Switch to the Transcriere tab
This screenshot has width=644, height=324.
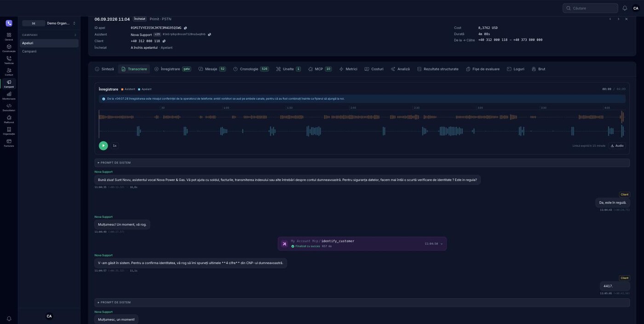(x=134, y=69)
